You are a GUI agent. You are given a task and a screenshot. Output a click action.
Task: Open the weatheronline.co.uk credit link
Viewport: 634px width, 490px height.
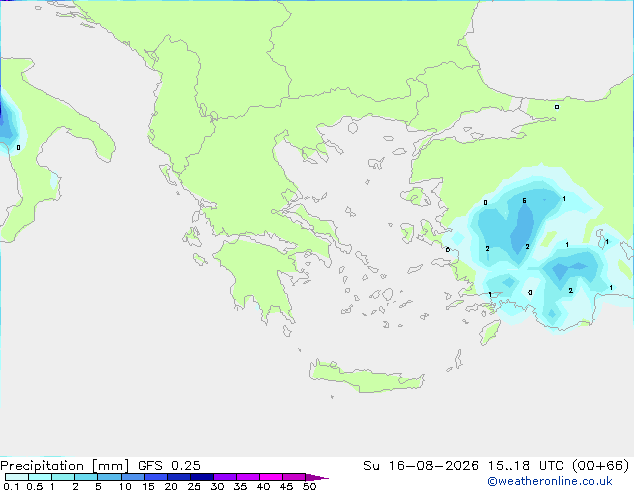(549, 481)
